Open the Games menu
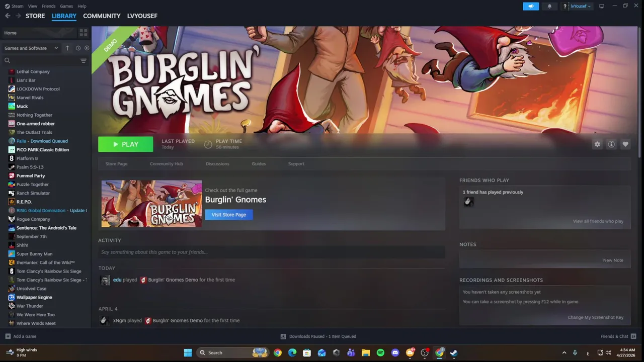644x362 pixels. pyautogui.click(x=66, y=6)
